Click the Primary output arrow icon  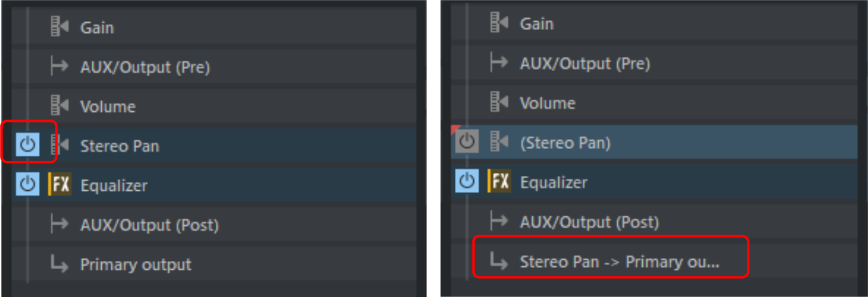point(59,264)
